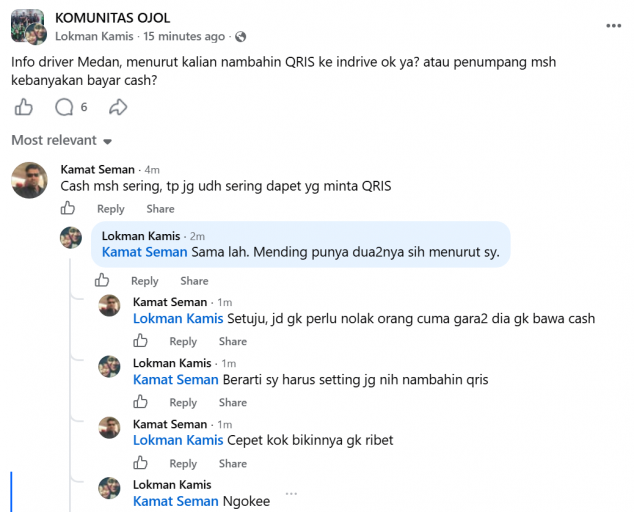View Kamat Seman's profile picture on top comment
The image size is (634, 512).
[29, 180]
